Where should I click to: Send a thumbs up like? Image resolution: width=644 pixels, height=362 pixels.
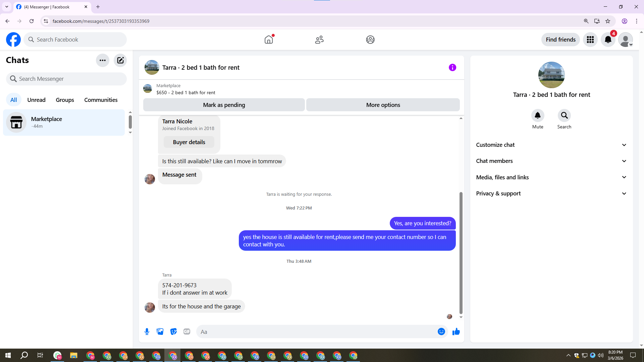click(456, 331)
